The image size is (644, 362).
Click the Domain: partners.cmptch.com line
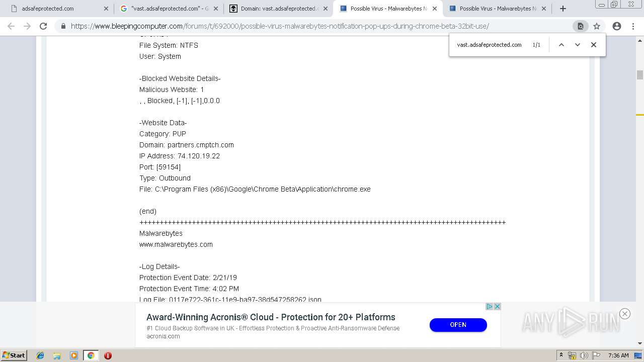click(x=187, y=145)
